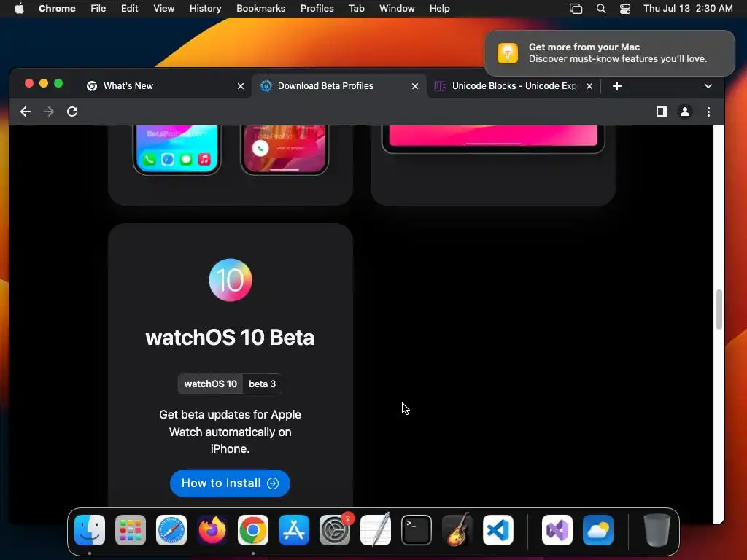Reload the current page
This screenshot has width=747, height=560.
(x=72, y=112)
